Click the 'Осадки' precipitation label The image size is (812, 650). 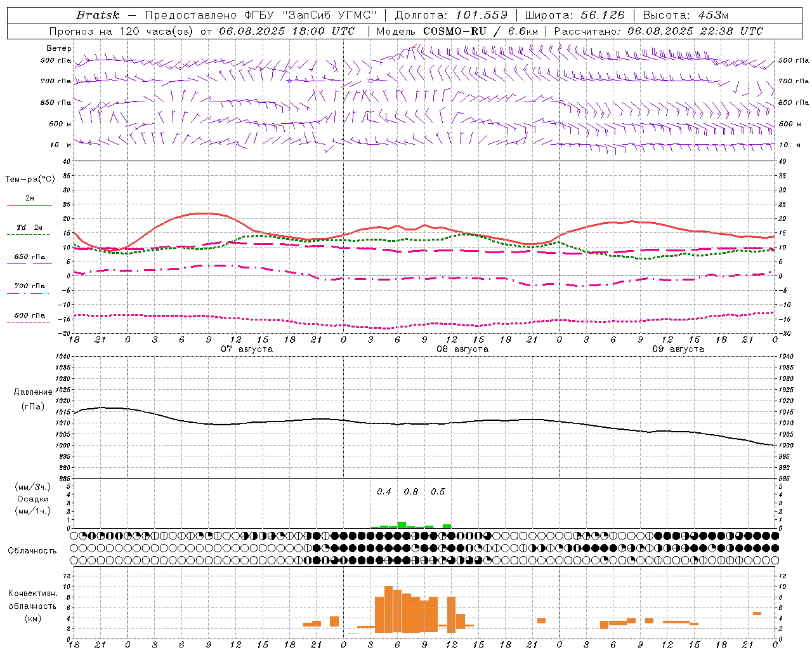click(x=33, y=499)
